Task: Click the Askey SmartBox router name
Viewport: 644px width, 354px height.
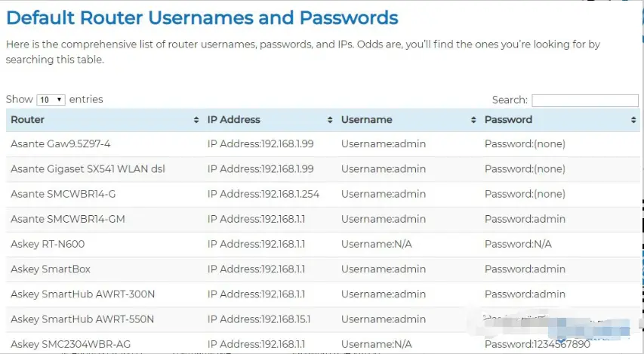Action: [x=51, y=269]
